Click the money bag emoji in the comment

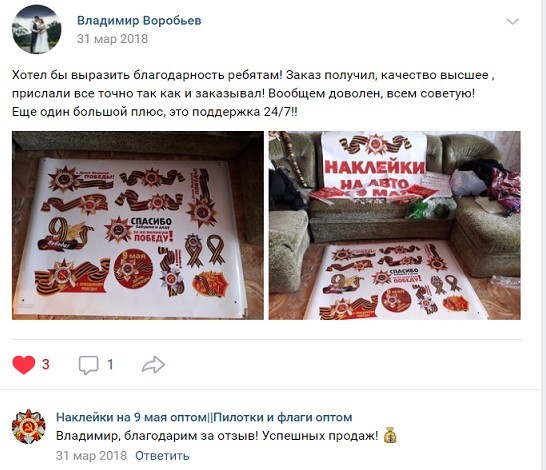pyautogui.click(x=390, y=436)
